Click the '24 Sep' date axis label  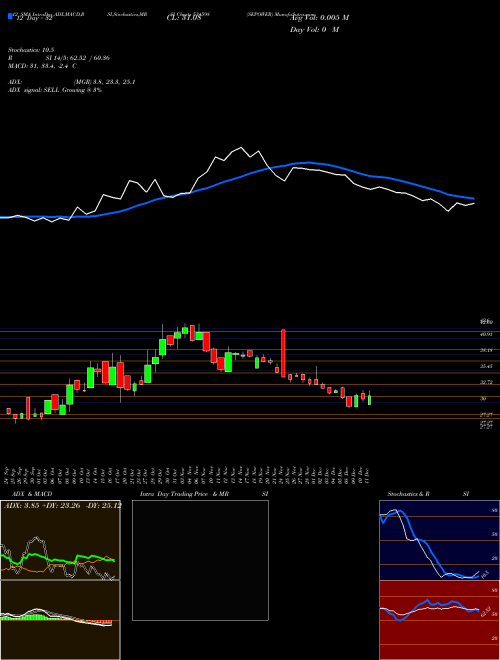point(8,474)
